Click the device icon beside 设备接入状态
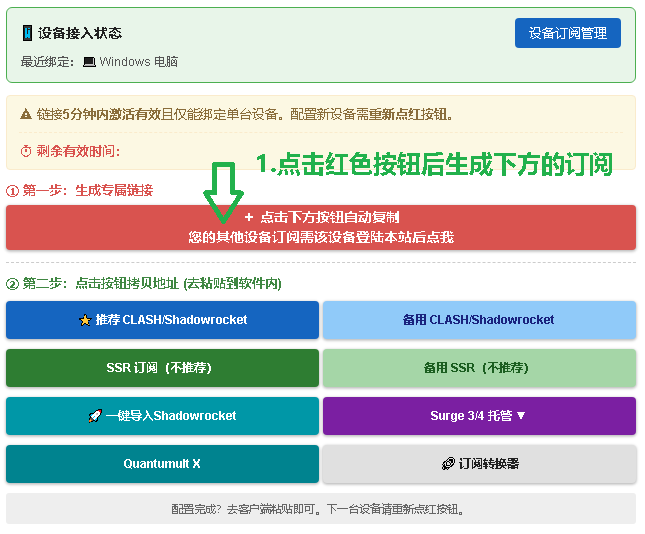This screenshot has width=645, height=534. tap(27, 33)
